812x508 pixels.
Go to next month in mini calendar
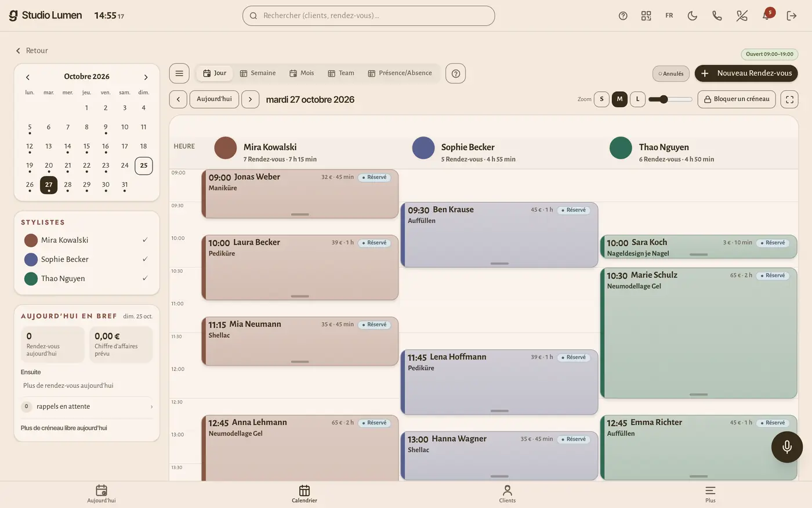(x=146, y=77)
